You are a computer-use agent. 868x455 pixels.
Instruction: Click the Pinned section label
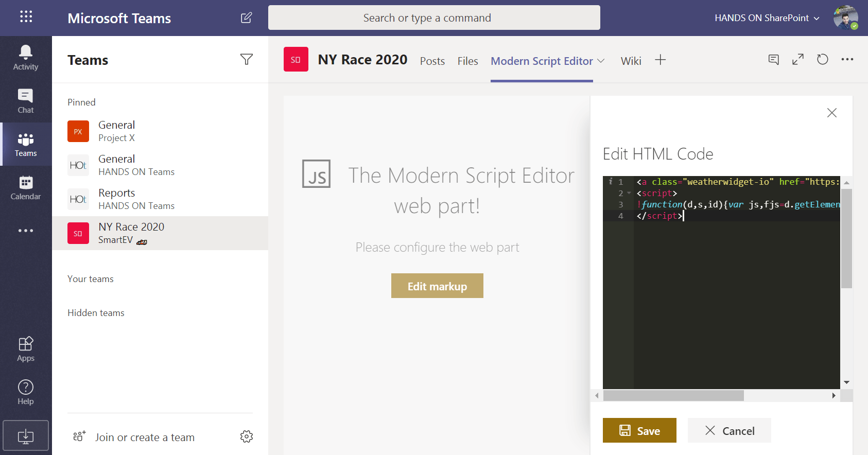pos(81,102)
